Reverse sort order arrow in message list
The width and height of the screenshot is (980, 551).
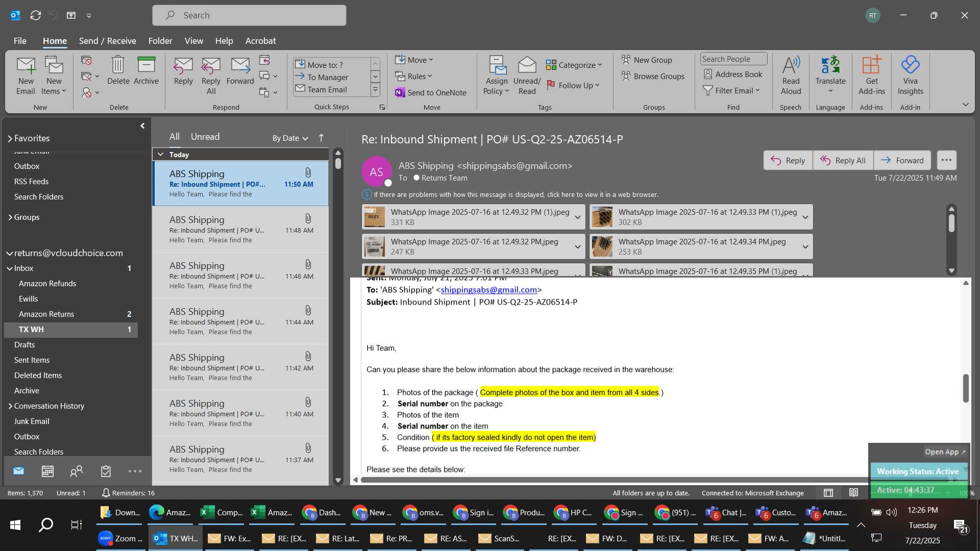[321, 138]
